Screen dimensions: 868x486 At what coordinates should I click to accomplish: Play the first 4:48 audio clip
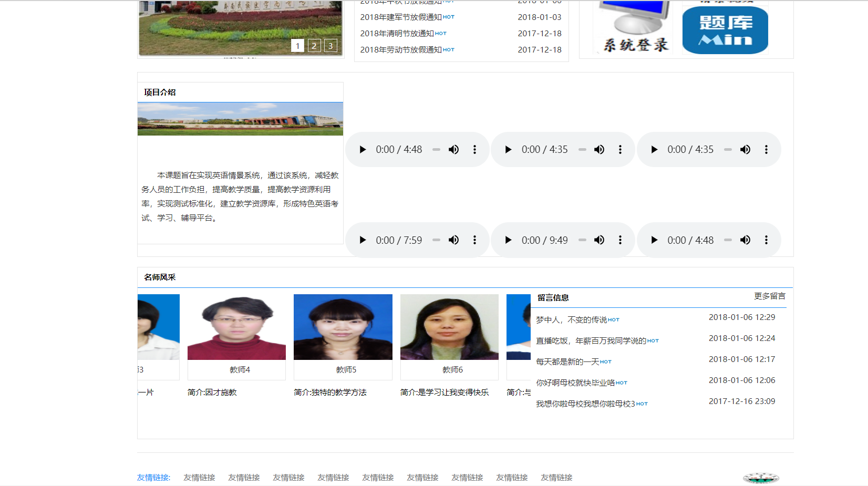click(363, 149)
